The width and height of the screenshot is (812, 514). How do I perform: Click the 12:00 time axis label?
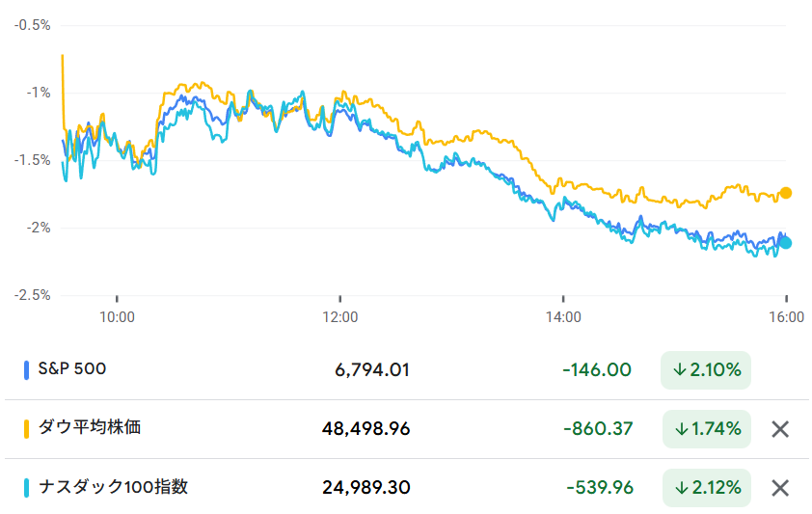(339, 316)
